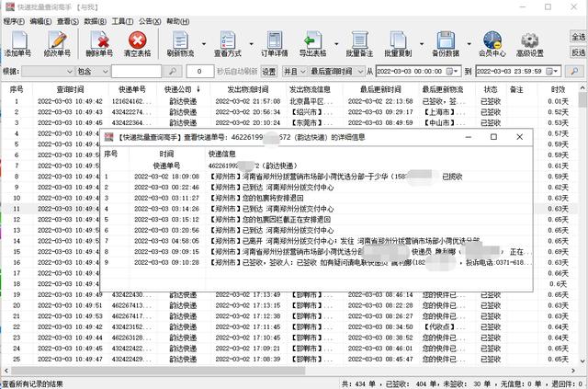Open the 编辑(E) menu
The image size is (588, 389).
[40, 21]
